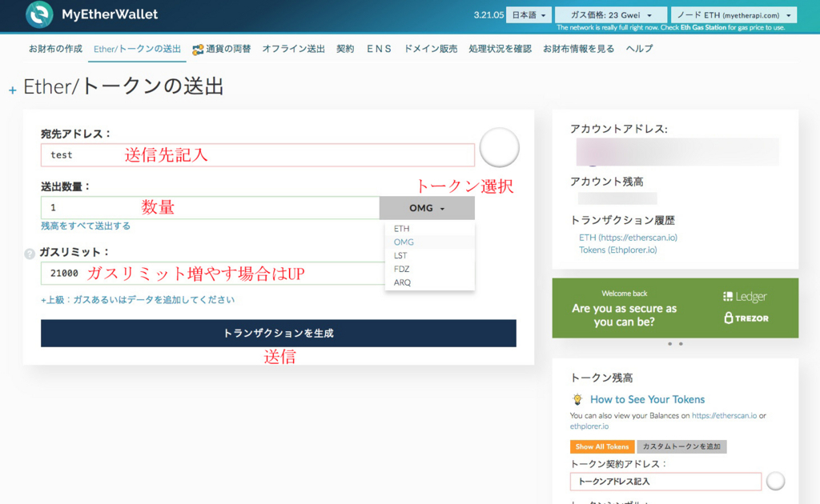Select OMG in the token list
Image resolution: width=820 pixels, height=504 pixels.
tap(430, 242)
